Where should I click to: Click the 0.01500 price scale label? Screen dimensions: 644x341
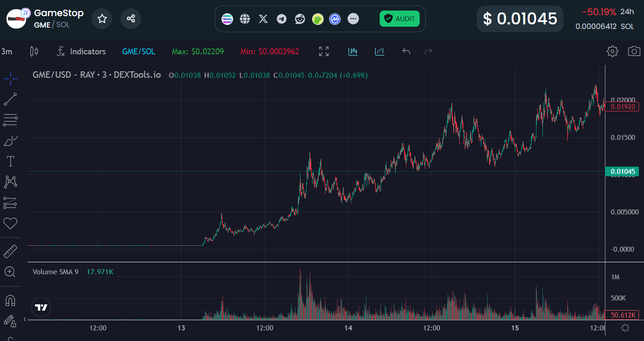(x=623, y=138)
